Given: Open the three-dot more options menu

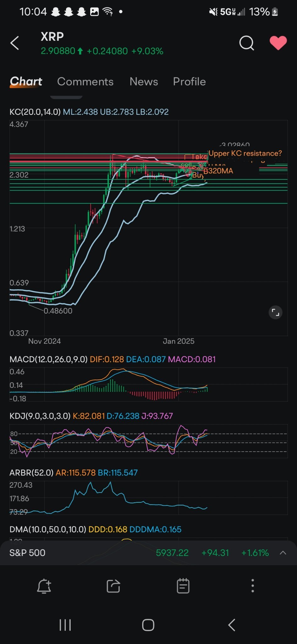Looking at the screenshot, I should [252, 586].
